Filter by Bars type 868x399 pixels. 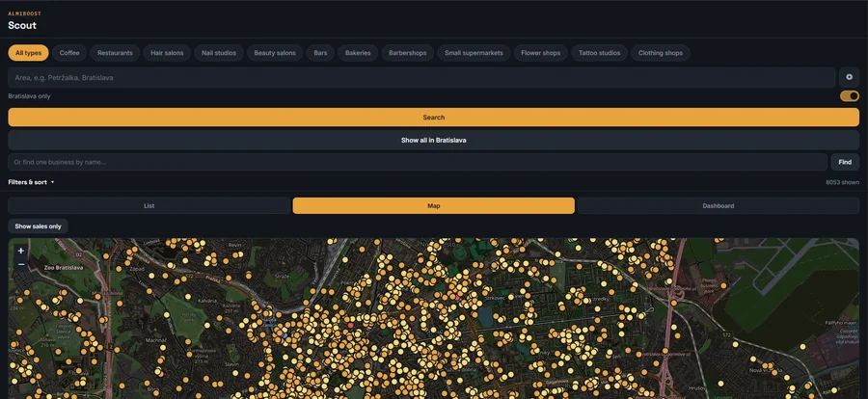point(320,53)
